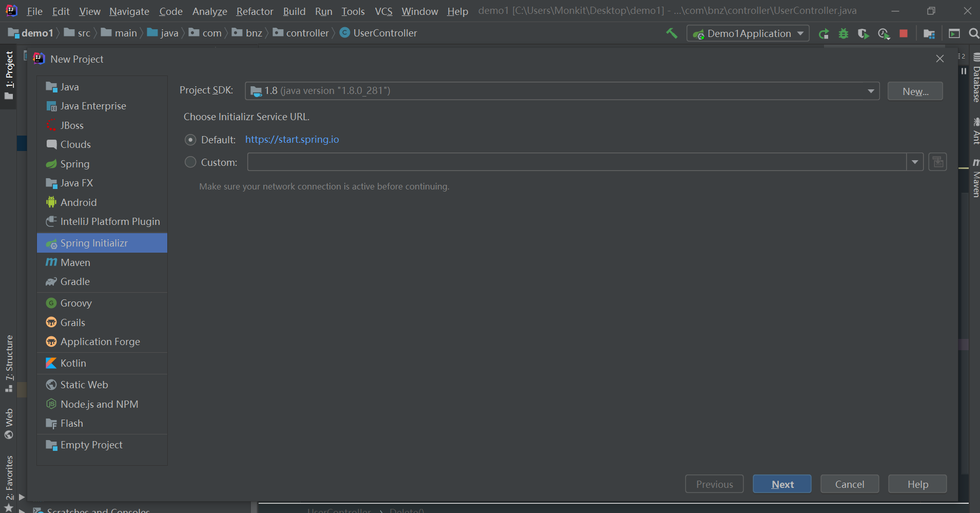The width and height of the screenshot is (980, 513).
Task: Select Groovy project type
Action: click(x=102, y=303)
